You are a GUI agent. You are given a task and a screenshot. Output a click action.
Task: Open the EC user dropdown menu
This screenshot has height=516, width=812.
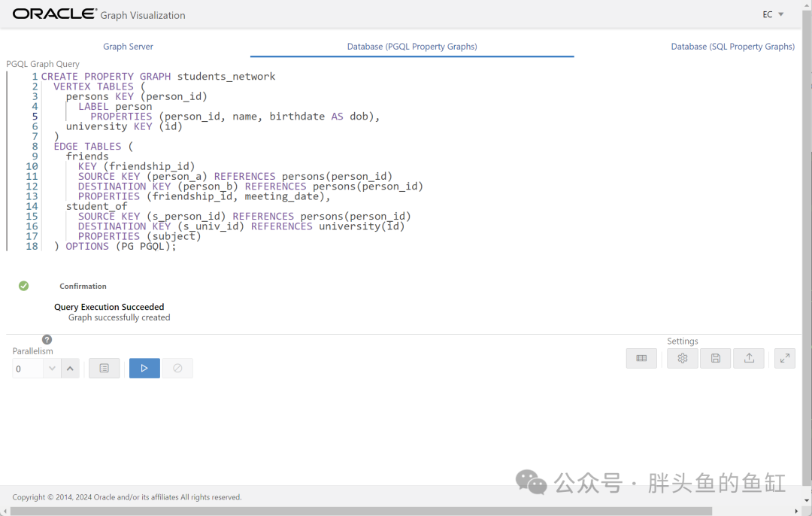(x=773, y=14)
